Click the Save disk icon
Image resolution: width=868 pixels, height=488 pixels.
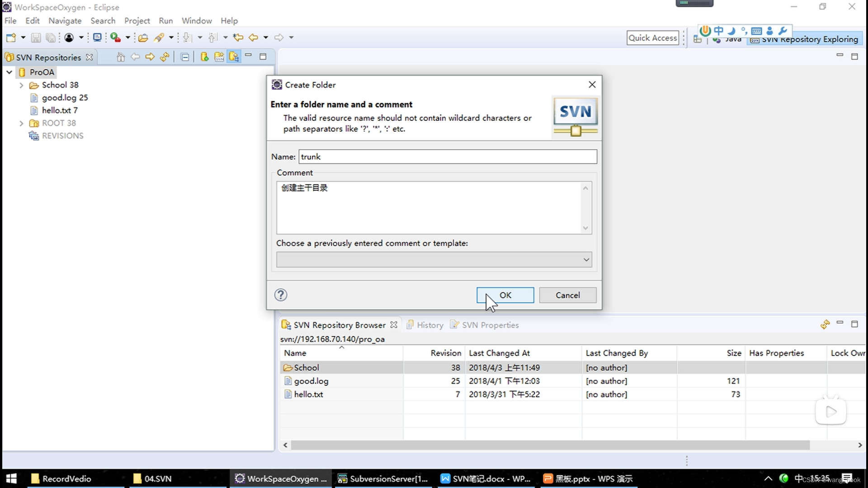(x=36, y=38)
